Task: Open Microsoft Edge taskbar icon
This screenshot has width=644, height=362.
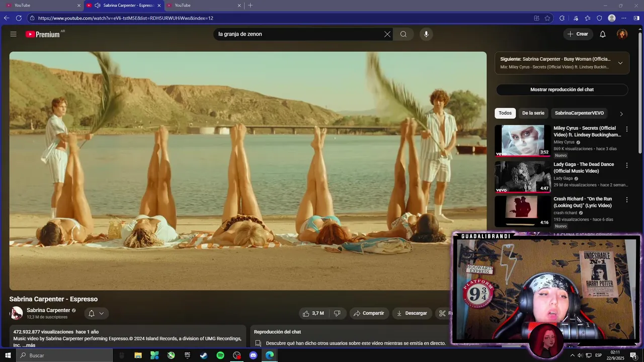Action: coord(270,355)
